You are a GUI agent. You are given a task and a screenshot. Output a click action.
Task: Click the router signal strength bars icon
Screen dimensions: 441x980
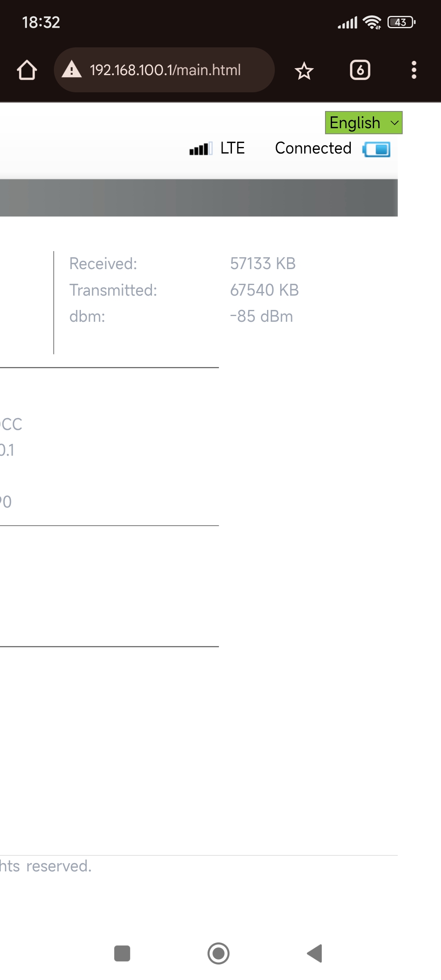pyautogui.click(x=200, y=149)
